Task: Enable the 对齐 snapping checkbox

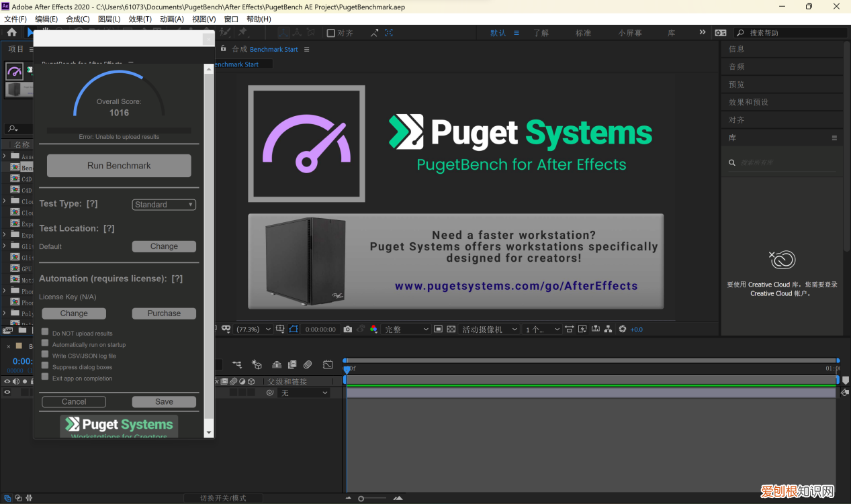Action: coord(330,33)
